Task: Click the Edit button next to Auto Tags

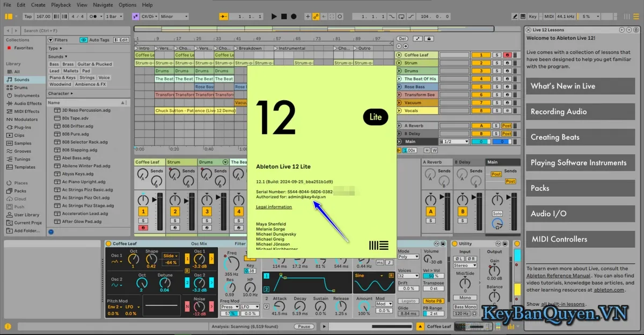Action: pyautogui.click(x=121, y=40)
